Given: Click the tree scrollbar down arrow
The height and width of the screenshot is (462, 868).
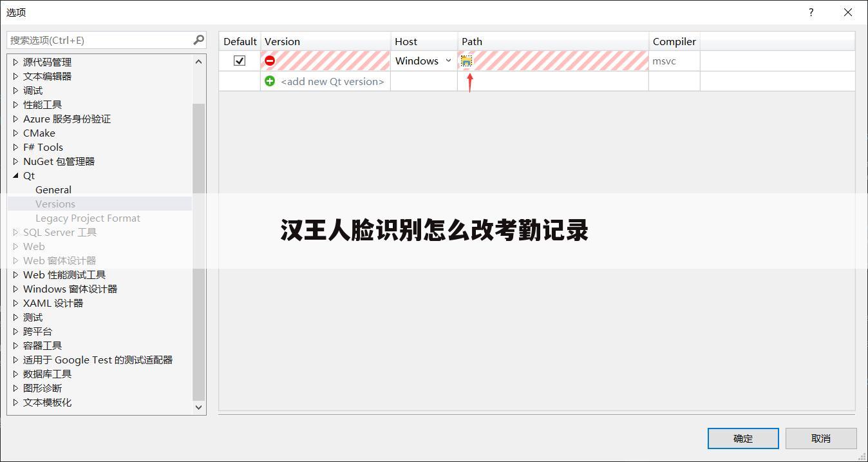Looking at the screenshot, I should pos(198,407).
